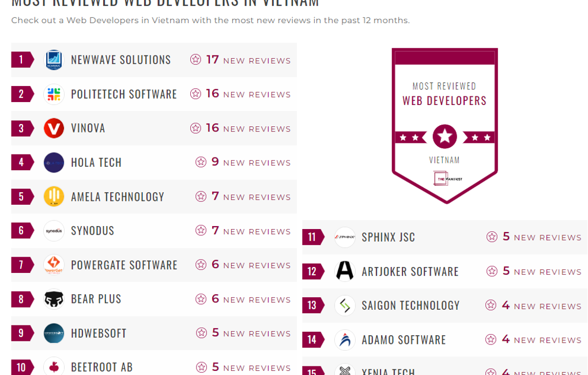This screenshot has height=375, width=588.
Task: Click the Newwave Solutions logo icon
Action: (54, 60)
